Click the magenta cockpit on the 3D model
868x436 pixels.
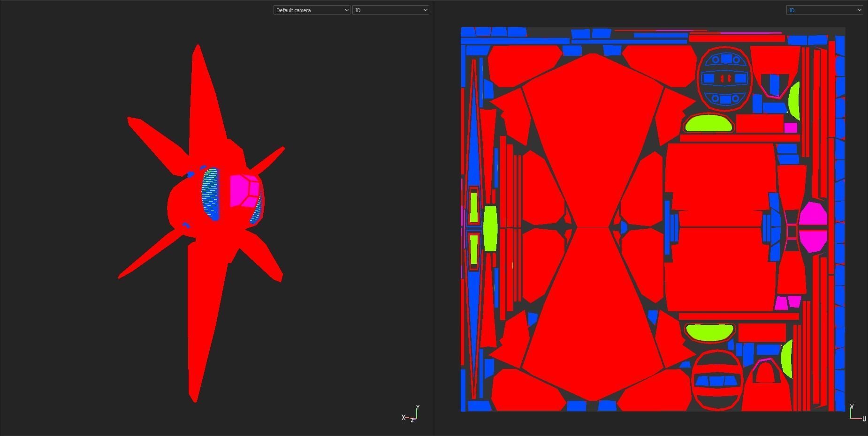[245, 191]
